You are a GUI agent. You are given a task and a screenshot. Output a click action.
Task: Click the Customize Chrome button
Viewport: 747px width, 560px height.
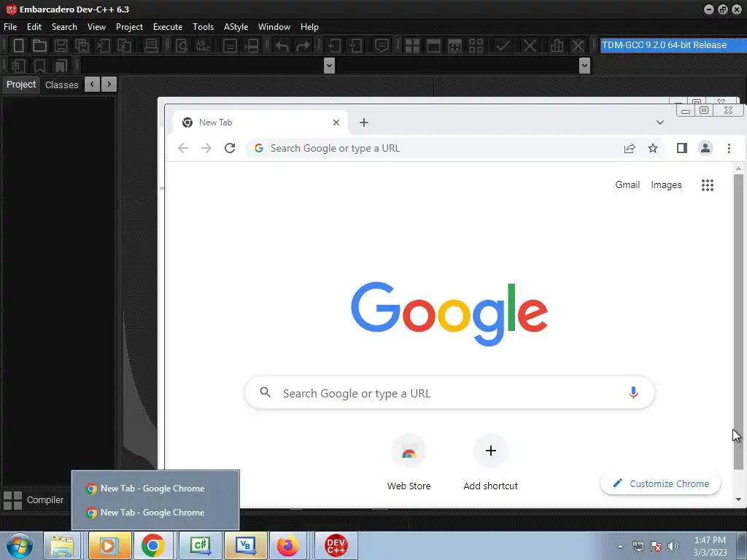point(660,483)
